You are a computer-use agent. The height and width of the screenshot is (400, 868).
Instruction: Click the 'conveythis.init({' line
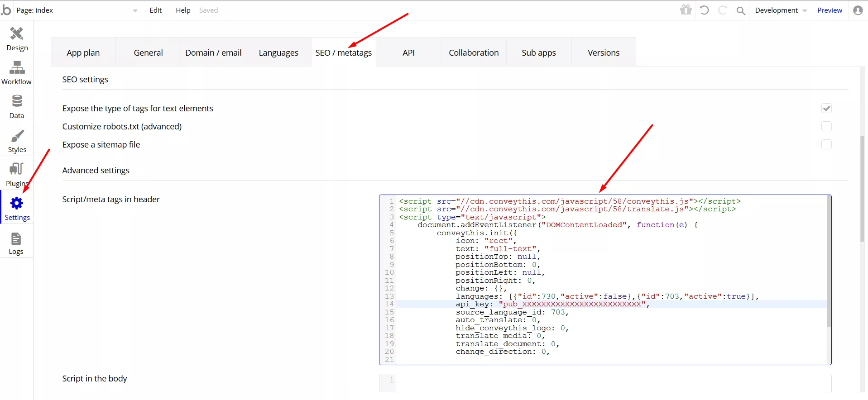click(x=477, y=233)
